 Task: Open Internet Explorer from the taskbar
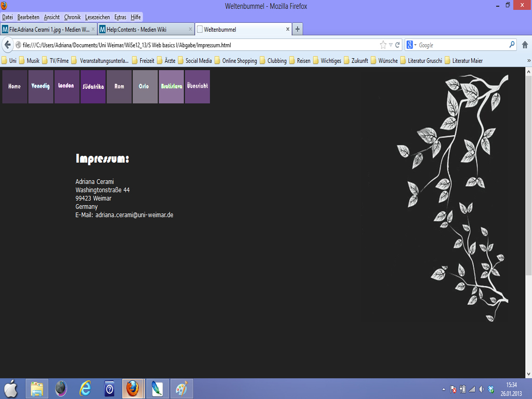(85, 388)
